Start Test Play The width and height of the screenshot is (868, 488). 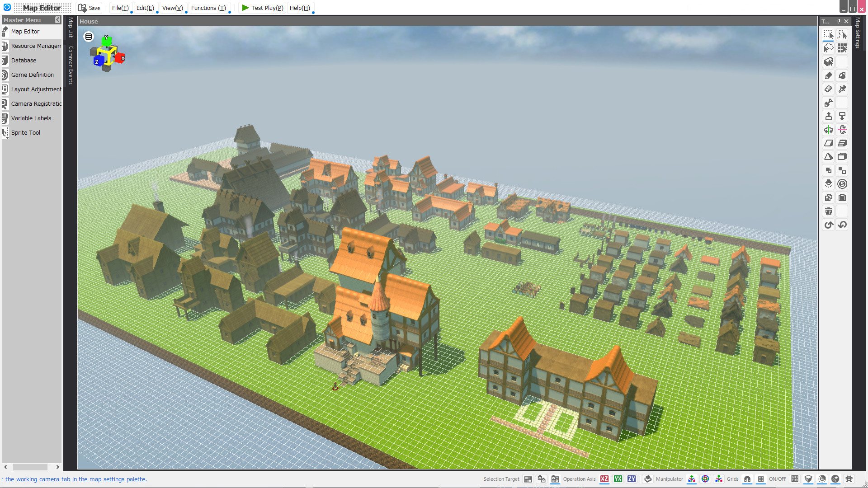coord(262,8)
